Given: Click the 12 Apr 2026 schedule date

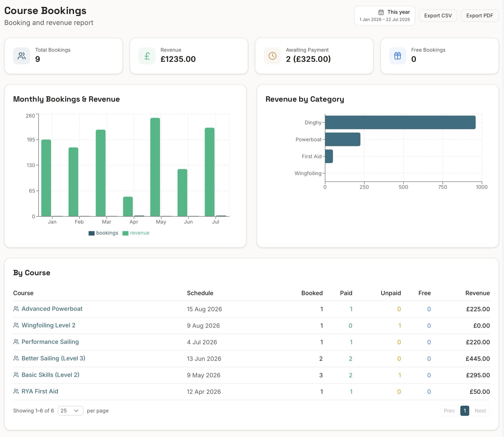Looking at the screenshot, I should [204, 392].
